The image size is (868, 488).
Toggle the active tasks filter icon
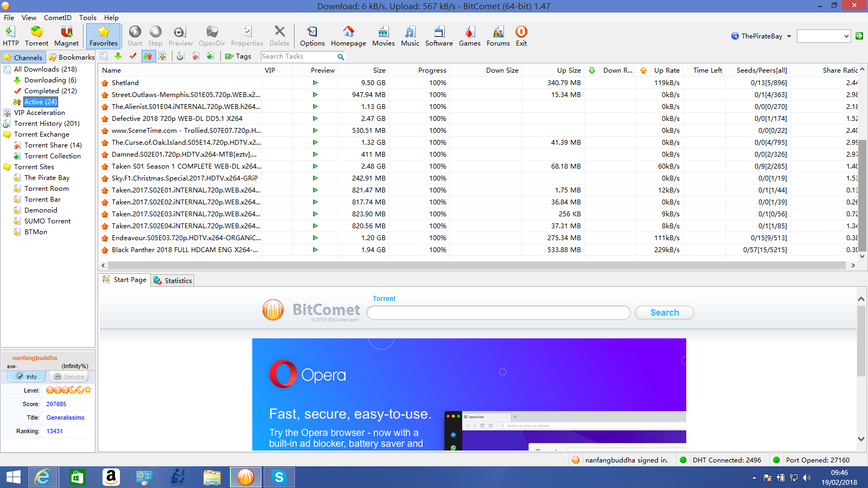148,56
